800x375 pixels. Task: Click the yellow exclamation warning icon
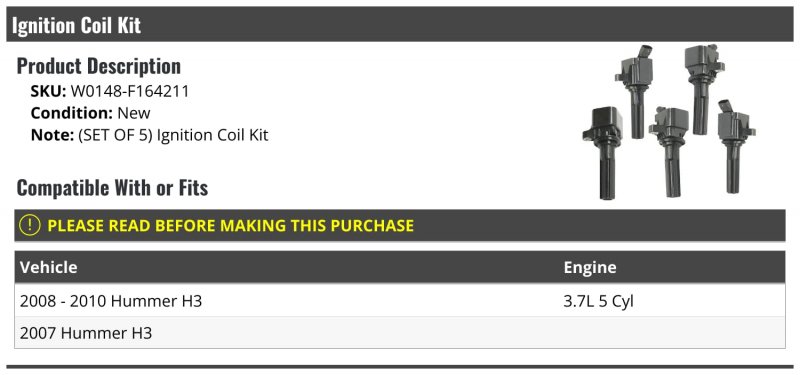(x=29, y=225)
